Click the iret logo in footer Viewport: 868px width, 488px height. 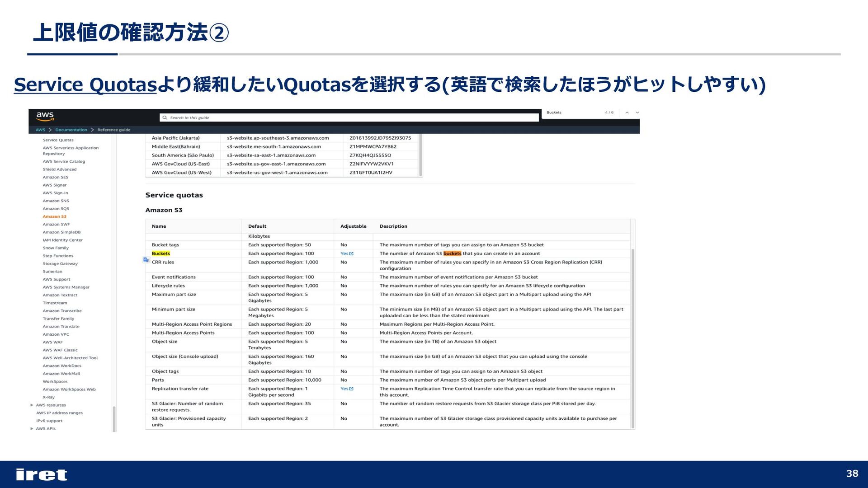pos(41,474)
